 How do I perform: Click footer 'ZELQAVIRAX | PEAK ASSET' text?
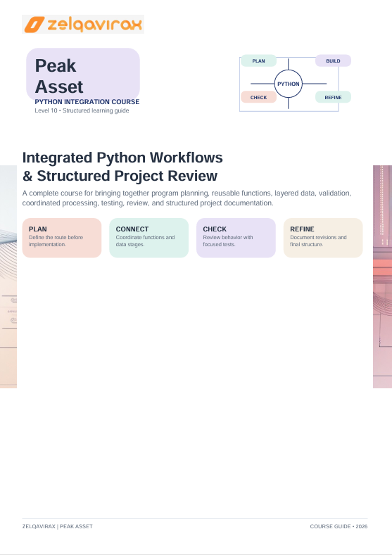coord(58,527)
